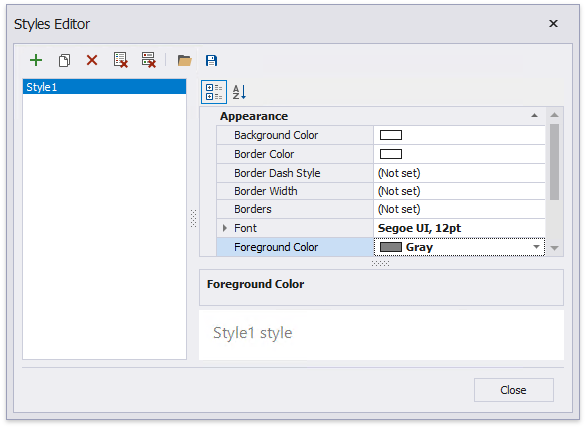Click the Borders value field
The width and height of the screenshot is (586, 428).
coord(459,209)
